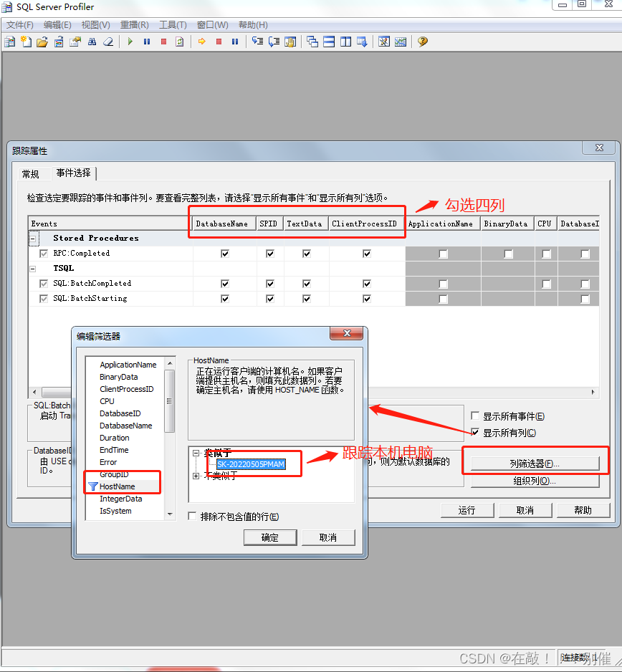
Task: Open trace properties from the toolbar
Action: 75,42
